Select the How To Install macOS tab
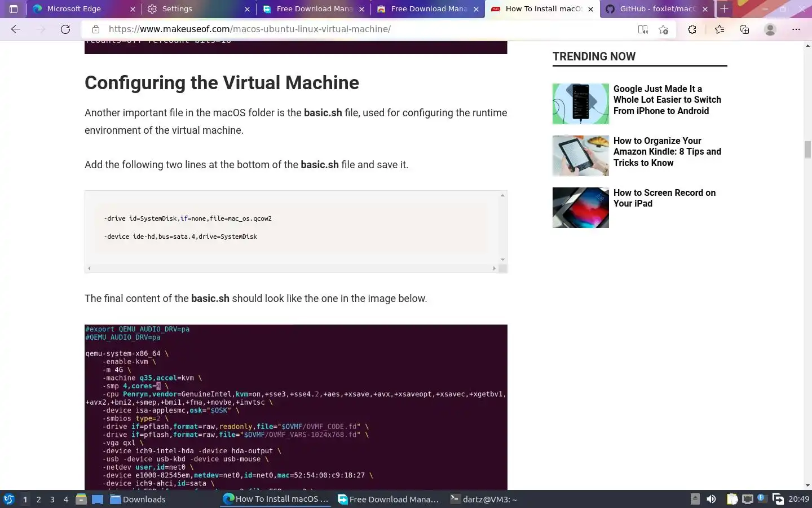Viewport: 812px width, 508px height. pos(542,9)
